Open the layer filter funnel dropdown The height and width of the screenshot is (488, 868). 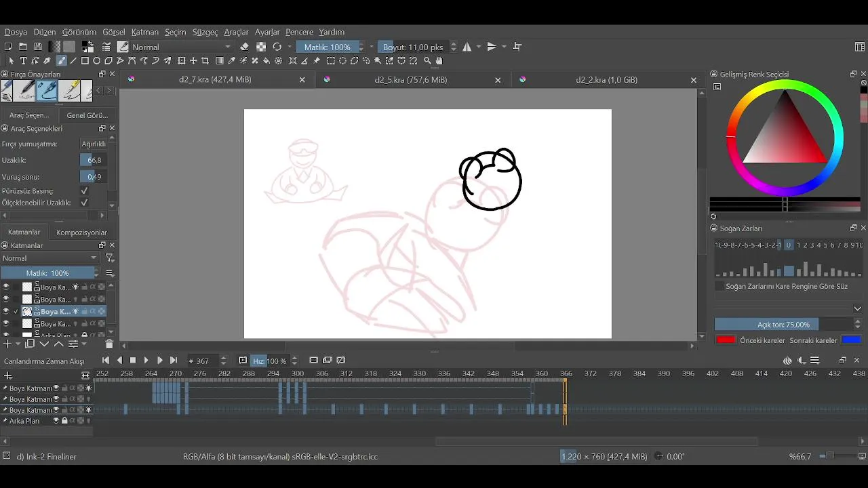109,258
